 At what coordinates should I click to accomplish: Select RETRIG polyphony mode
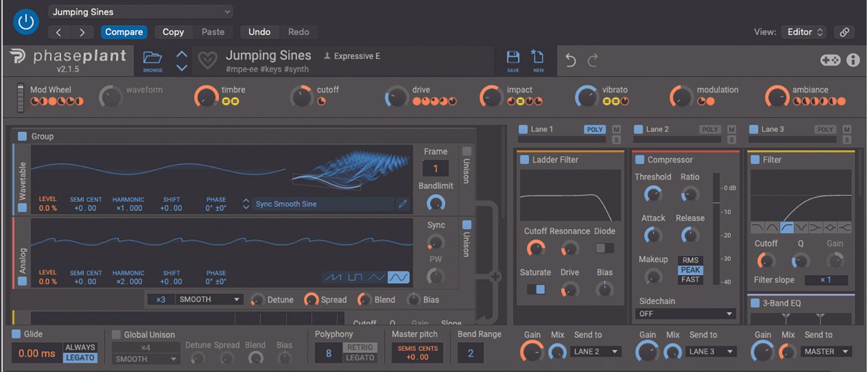tap(360, 347)
